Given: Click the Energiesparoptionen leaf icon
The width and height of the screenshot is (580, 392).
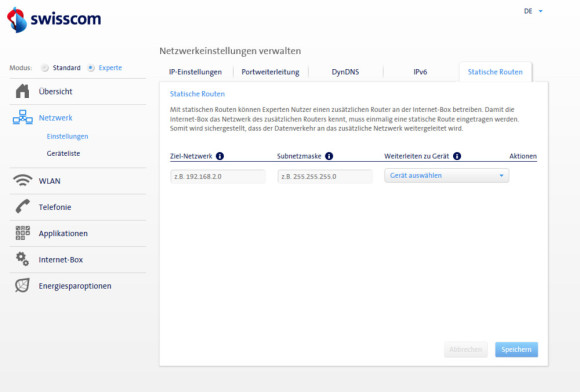Looking at the screenshot, I should pyautogui.click(x=22, y=285).
